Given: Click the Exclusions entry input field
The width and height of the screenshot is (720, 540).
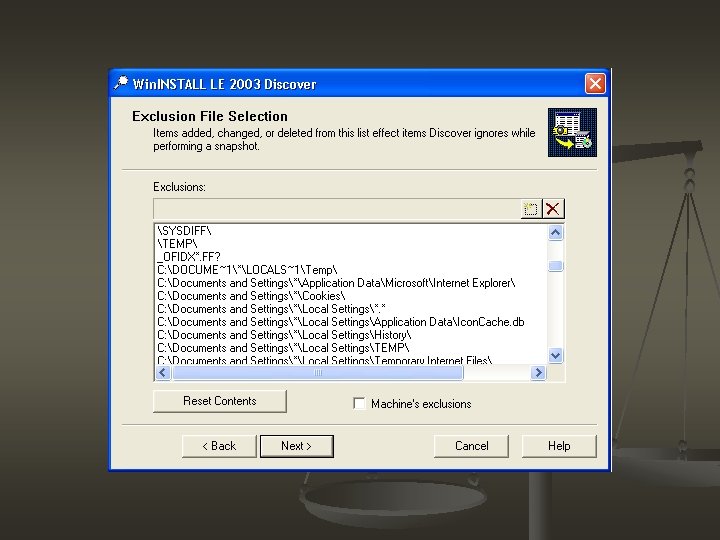Looking at the screenshot, I should click(x=337, y=209).
